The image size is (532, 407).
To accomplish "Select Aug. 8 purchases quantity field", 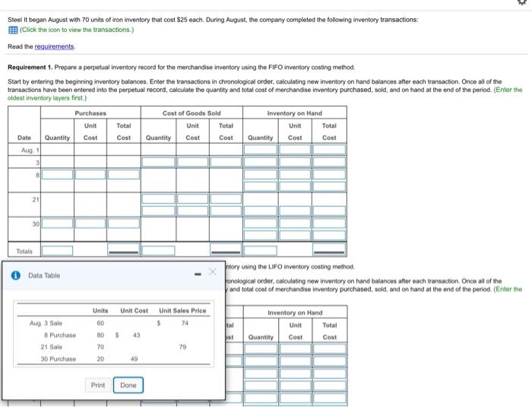I will 57,174.
